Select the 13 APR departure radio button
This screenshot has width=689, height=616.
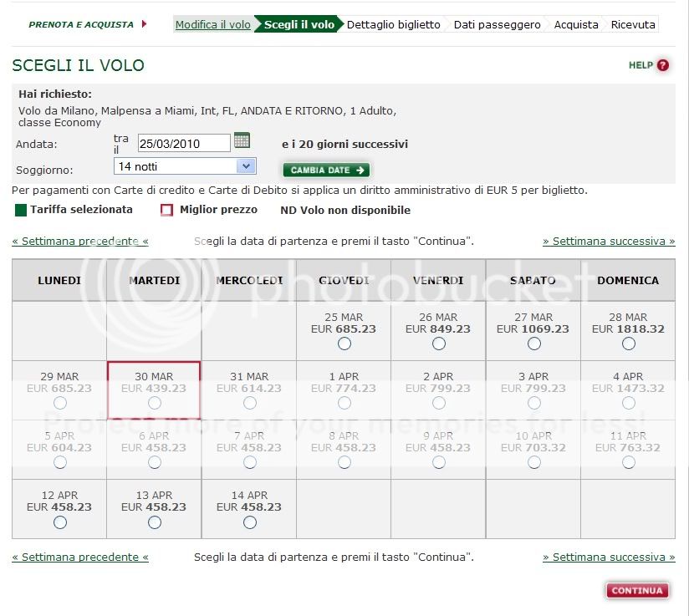(155, 522)
